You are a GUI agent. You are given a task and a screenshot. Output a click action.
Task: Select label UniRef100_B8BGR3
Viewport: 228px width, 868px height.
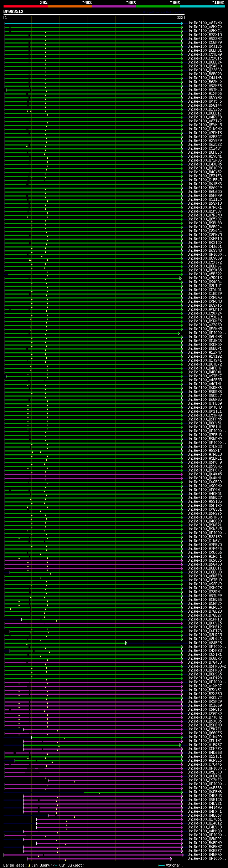[x=204, y=74]
